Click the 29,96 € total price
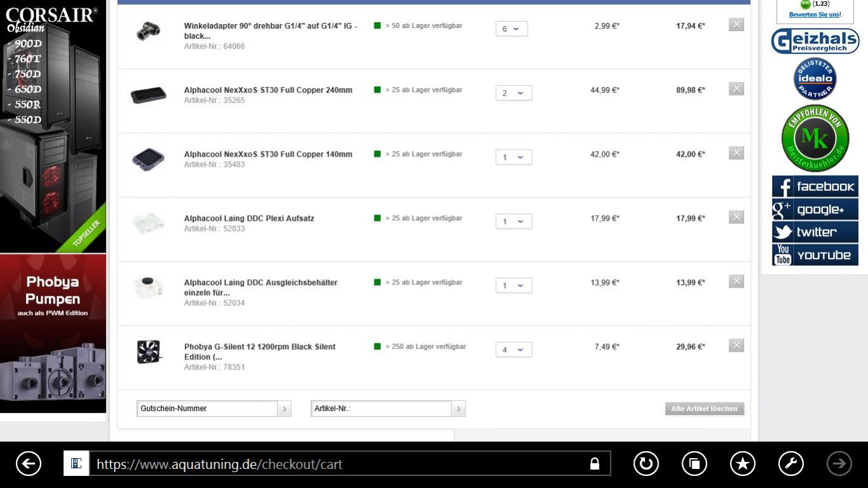 [x=691, y=347]
